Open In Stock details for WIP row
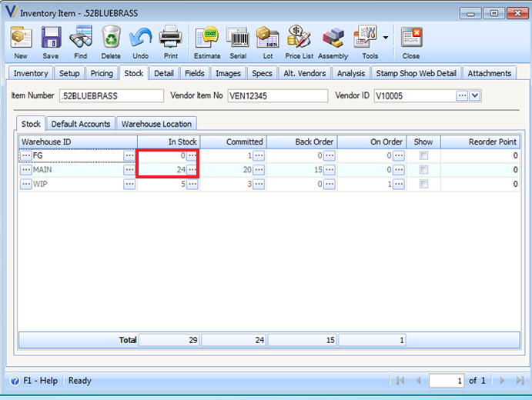Screen dimensions: 532x400 click(x=192, y=184)
